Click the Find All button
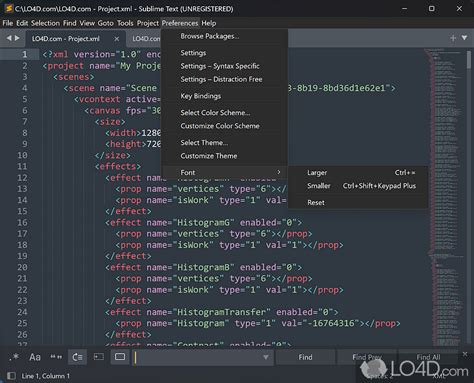 coord(428,357)
